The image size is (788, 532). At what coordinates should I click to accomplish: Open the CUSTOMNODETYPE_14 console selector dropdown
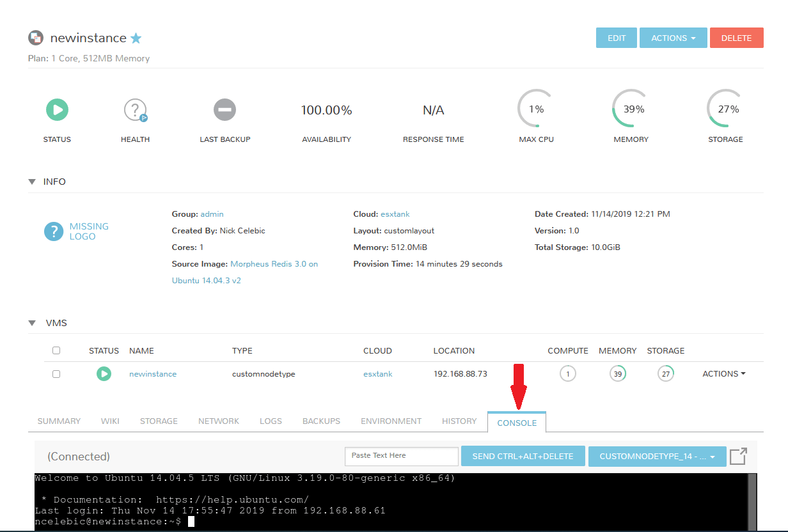click(x=657, y=456)
